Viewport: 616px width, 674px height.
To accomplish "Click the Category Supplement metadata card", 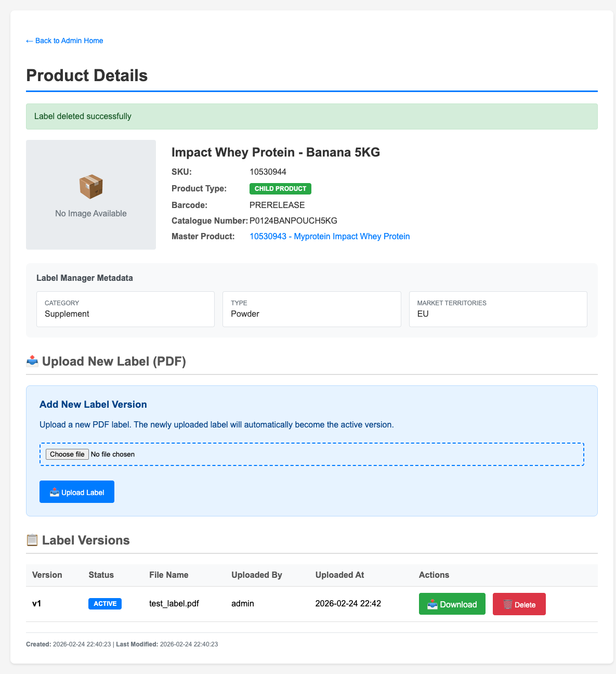I will [125, 309].
